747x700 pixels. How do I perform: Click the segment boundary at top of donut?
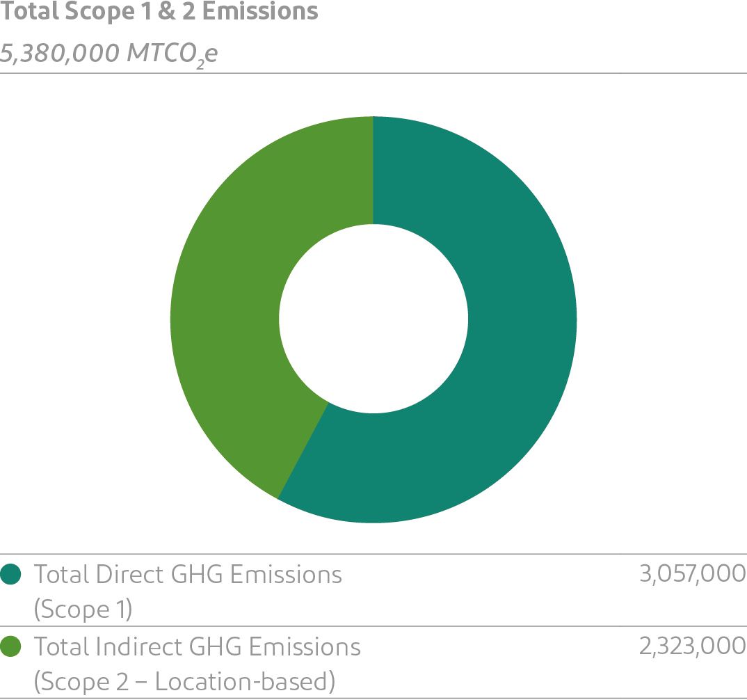coord(373,170)
